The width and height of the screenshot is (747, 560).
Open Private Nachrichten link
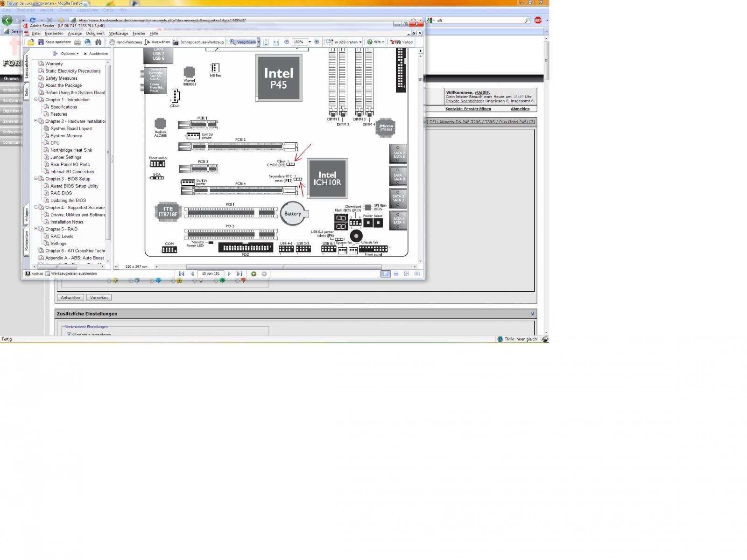464,101
